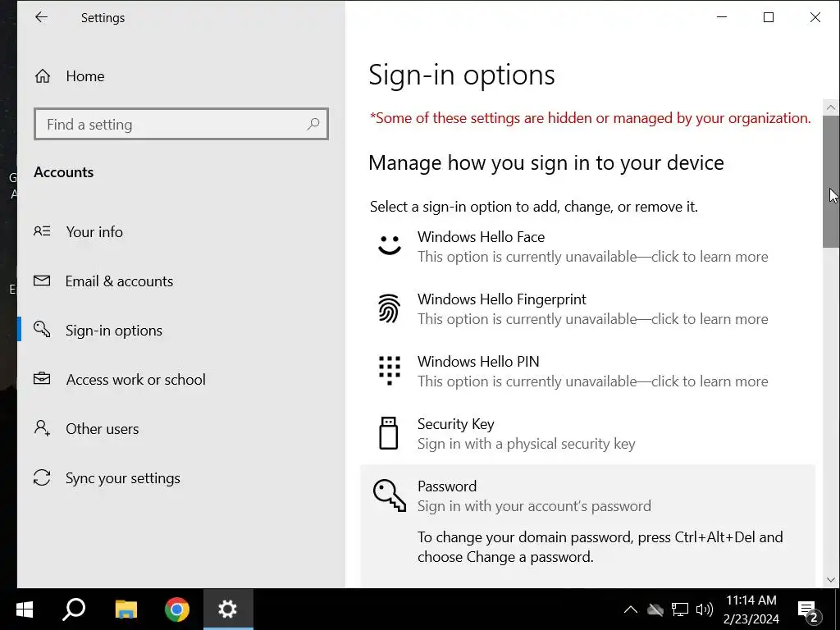Viewport: 840px width, 630px height.
Task: Open the Your info page
Action: (181, 231)
